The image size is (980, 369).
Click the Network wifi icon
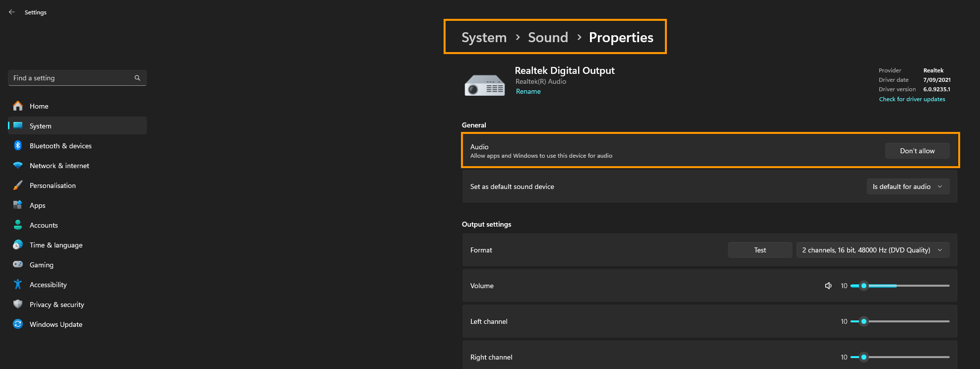pos(18,165)
